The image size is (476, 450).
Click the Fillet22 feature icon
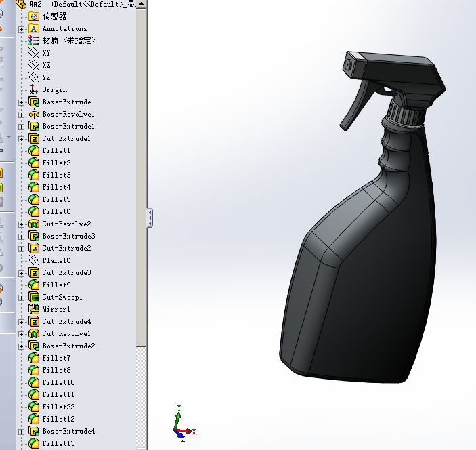pos(34,407)
